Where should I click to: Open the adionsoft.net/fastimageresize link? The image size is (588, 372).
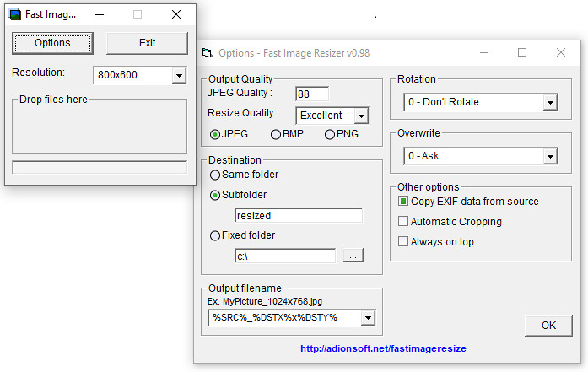(383, 348)
